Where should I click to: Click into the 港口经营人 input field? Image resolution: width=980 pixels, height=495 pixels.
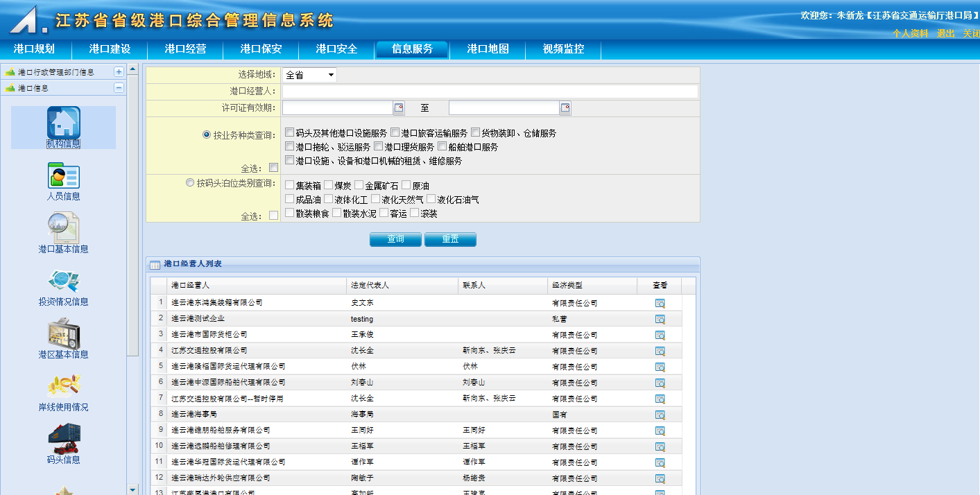pos(490,92)
